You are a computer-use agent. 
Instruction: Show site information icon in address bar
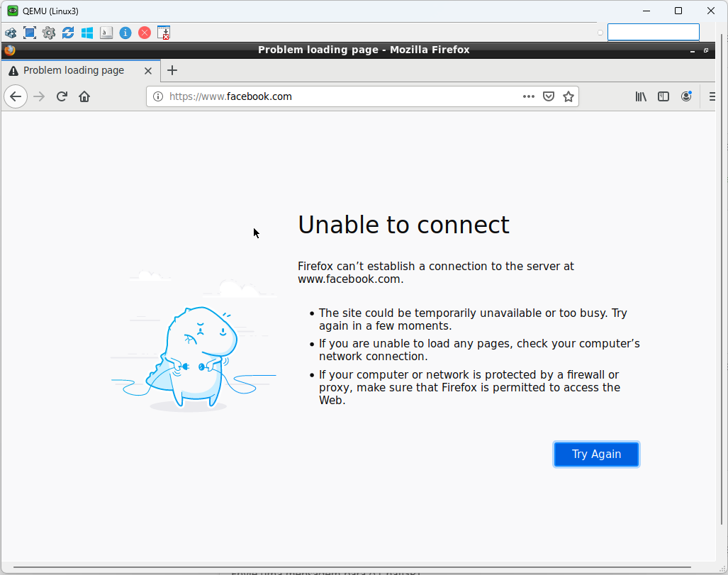158,96
